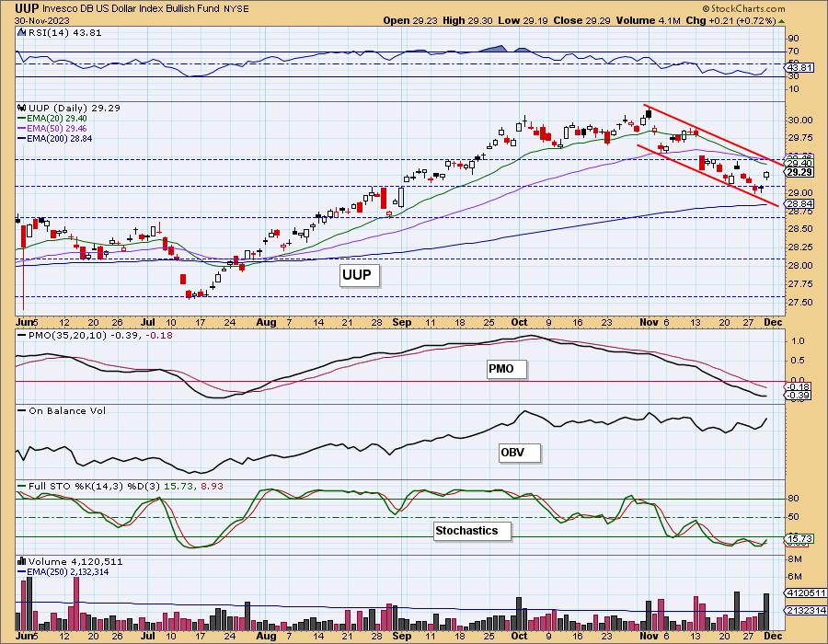828x644 pixels.
Task: Click the 2132314 volume EMA tag on right axis
Action: [806, 610]
